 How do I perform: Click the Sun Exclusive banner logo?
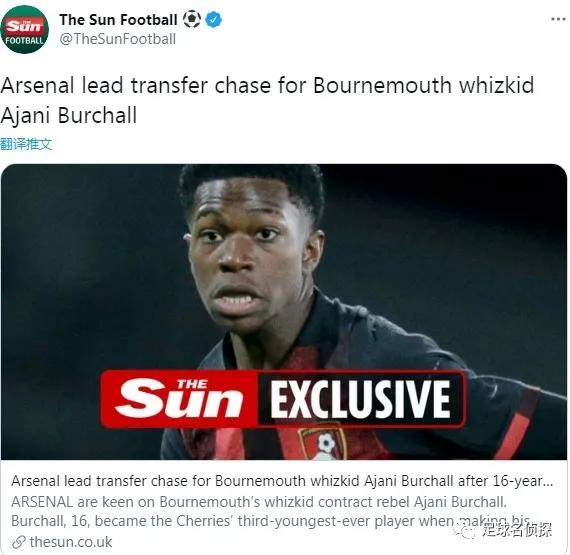[x=283, y=399]
